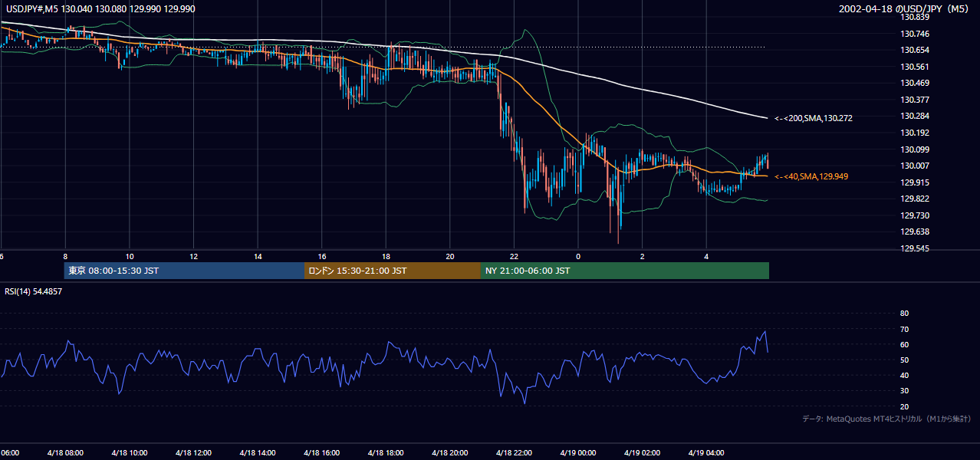980x460 pixels.
Task: Click the price axis value 130.377
Action: 914,100
